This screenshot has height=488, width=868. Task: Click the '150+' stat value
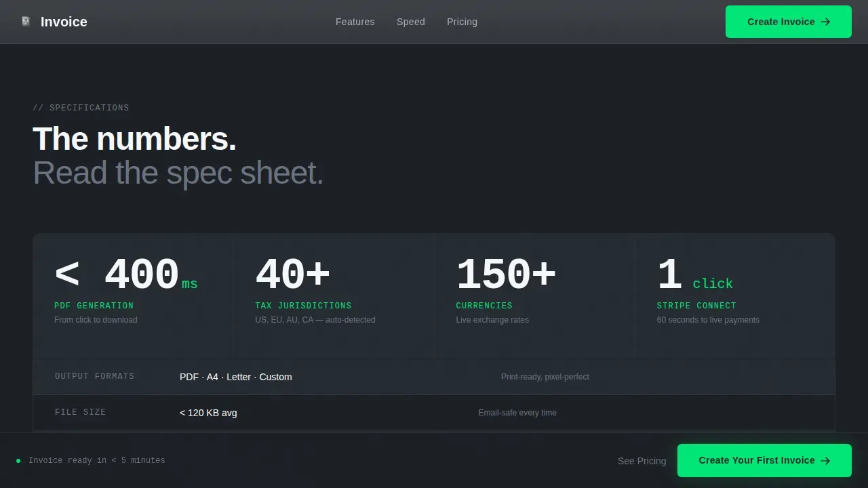506,275
